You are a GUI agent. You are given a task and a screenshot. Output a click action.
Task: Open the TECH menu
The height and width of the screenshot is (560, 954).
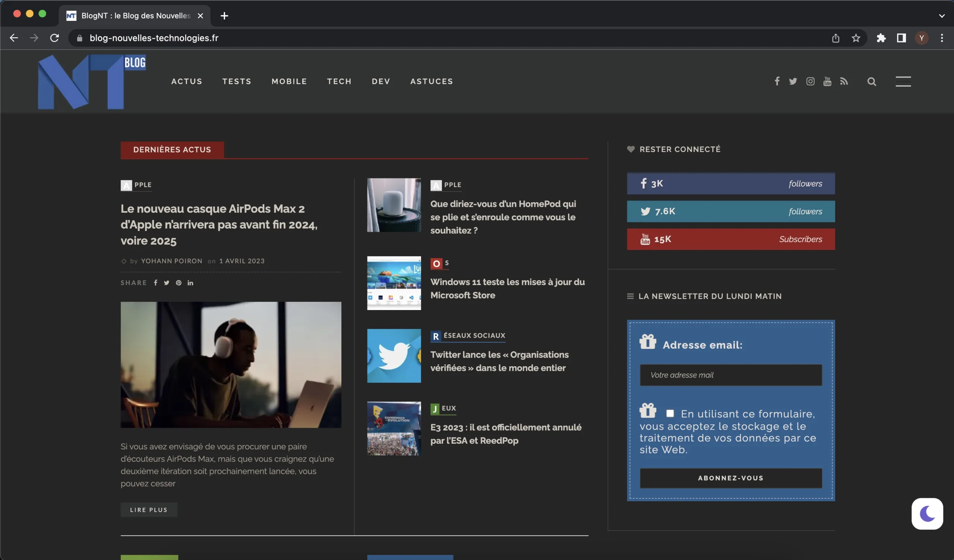[339, 81]
